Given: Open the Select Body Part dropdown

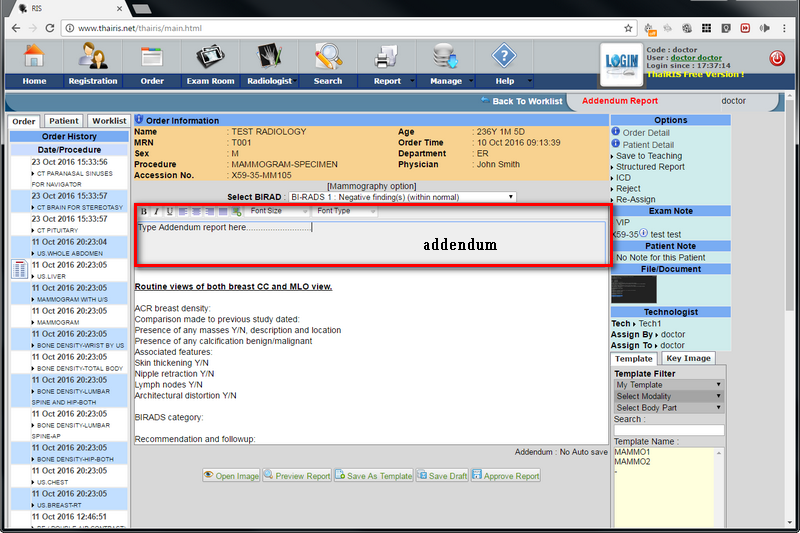Looking at the screenshot, I should click(x=669, y=409).
